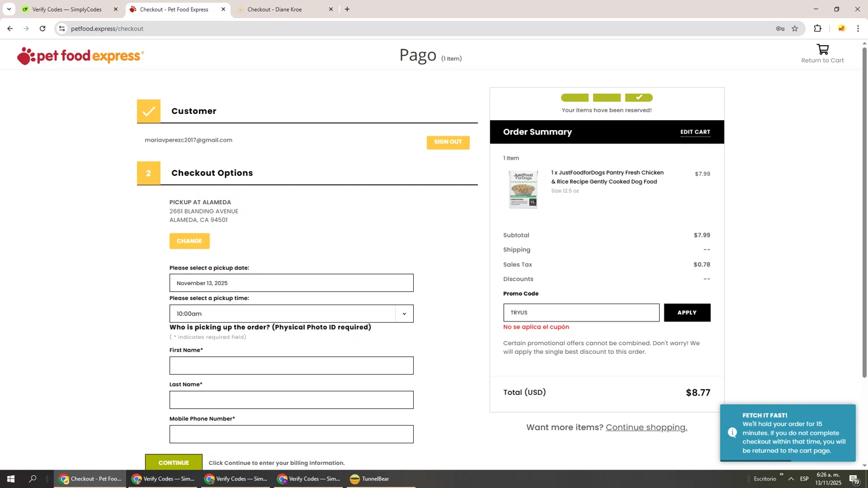The width and height of the screenshot is (868, 488).
Task: Reload the checkout page
Action: (x=42, y=28)
